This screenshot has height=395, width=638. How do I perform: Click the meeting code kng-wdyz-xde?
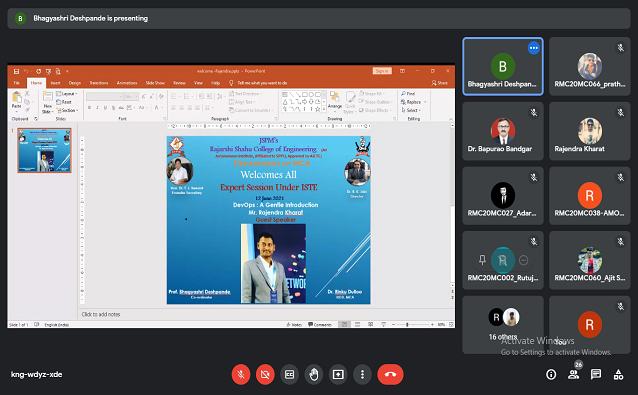pos(37,374)
